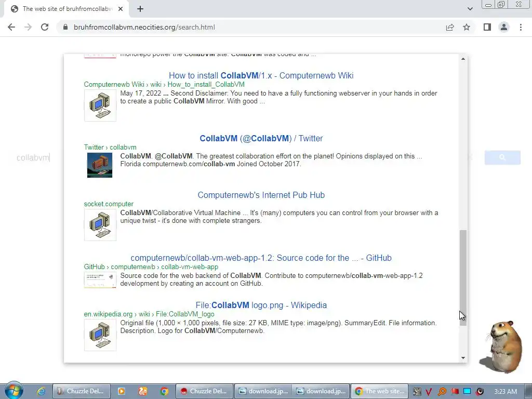Click the URL address field

[251, 27]
